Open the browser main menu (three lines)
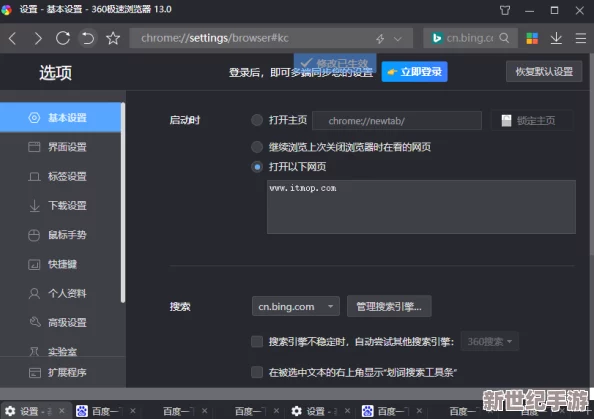The height and width of the screenshot is (419, 594). pyautogui.click(x=581, y=38)
